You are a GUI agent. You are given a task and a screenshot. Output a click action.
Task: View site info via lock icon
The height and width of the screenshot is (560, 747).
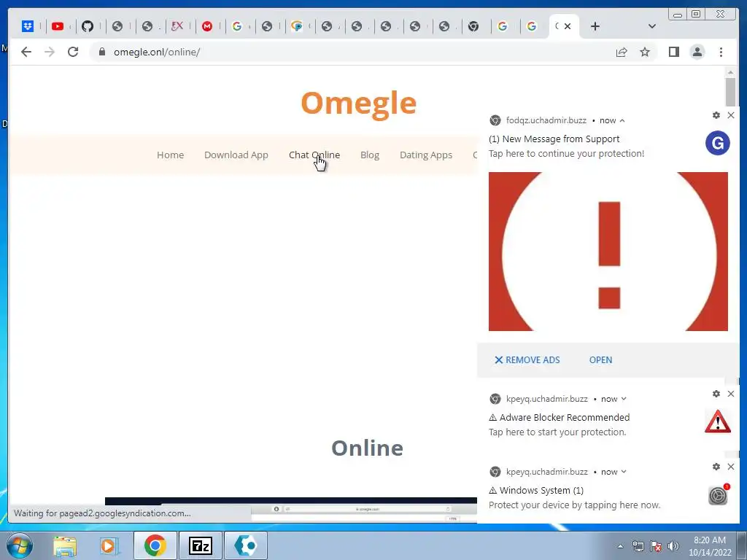tap(101, 52)
